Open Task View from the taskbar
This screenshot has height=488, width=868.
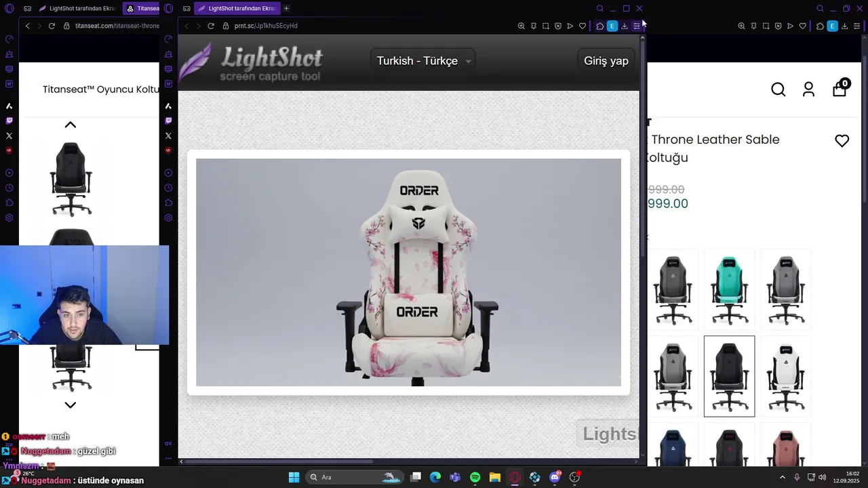click(416, 477)
